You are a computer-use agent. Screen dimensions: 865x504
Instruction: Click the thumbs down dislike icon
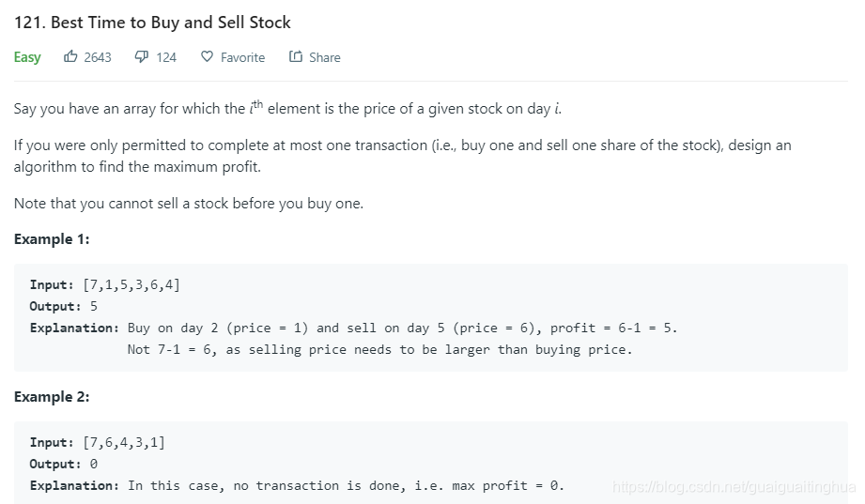coord(141,57)
